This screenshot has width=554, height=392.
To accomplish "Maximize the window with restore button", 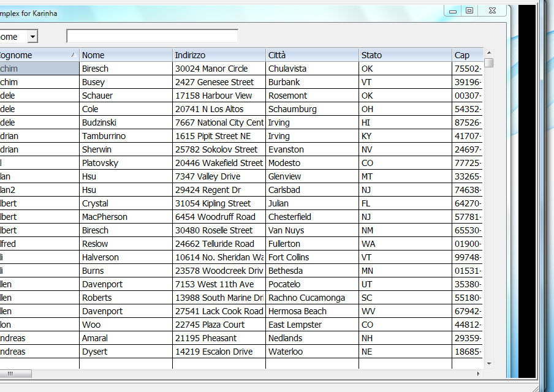I will pos(469,10).
